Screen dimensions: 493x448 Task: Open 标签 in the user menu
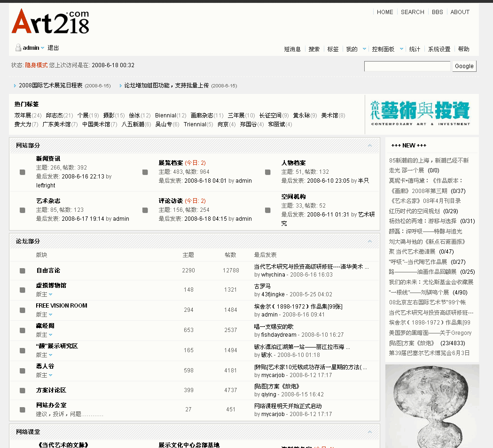(333, 49)
